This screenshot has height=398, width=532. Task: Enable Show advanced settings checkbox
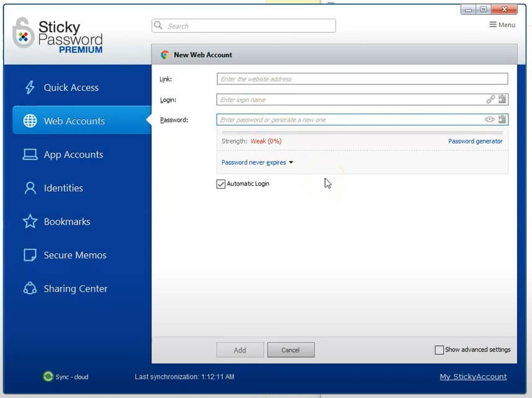tap(439, 350)
